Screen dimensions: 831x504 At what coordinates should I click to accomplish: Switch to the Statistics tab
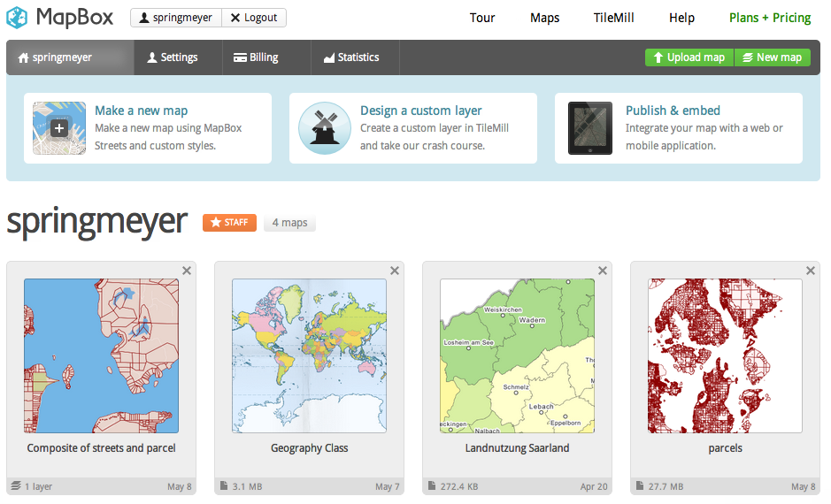tap(355, 57)
